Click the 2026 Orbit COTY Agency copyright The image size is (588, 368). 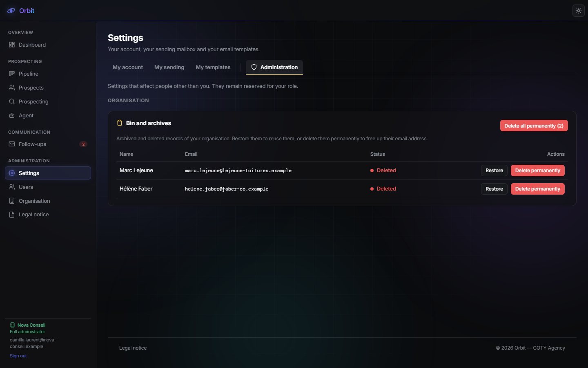(x=530, y=348)
